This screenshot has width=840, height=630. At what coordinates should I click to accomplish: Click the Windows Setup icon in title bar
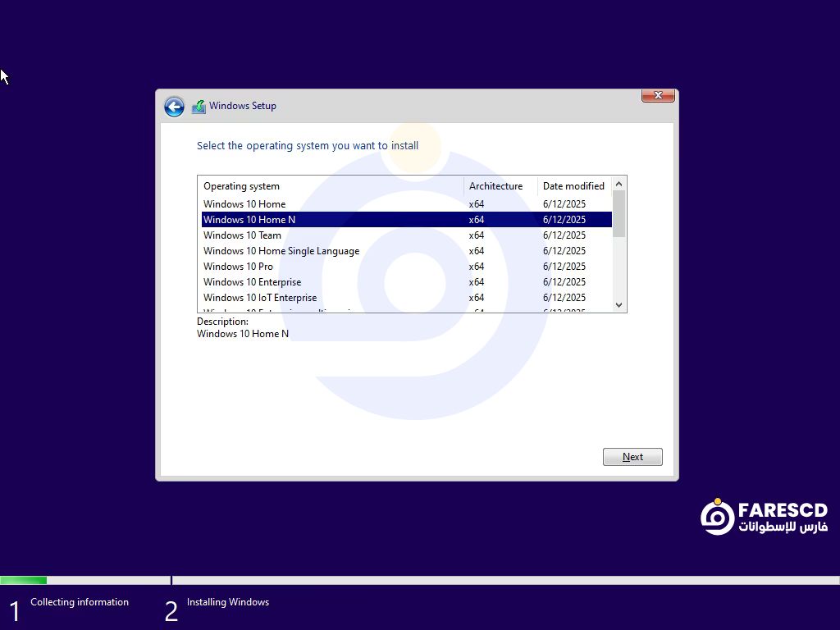199,107
